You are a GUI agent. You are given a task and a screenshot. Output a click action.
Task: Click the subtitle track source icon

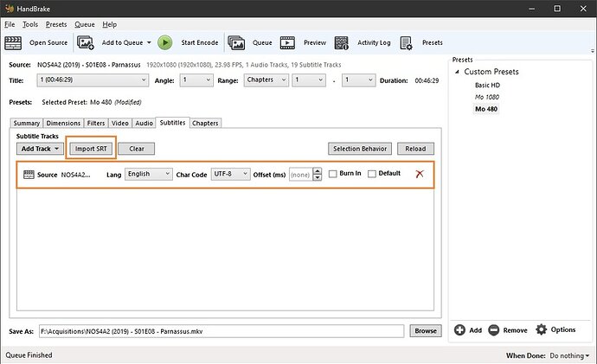tap(29, 175)
